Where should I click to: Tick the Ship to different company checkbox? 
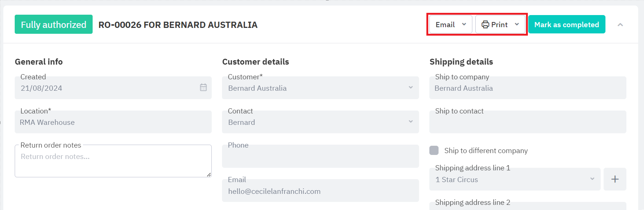click(x=434, y=151)
